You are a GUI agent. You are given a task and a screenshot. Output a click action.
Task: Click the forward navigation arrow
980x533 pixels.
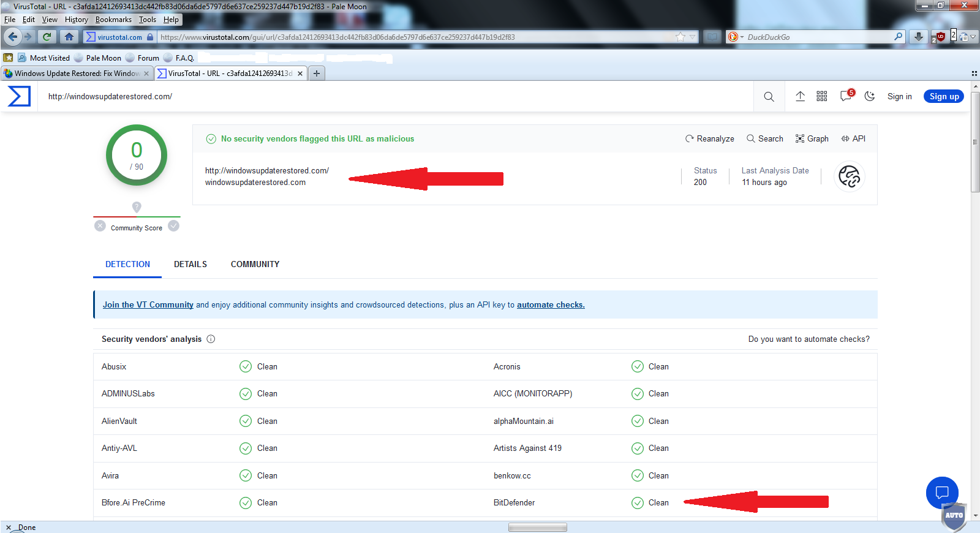pos(28,37)
